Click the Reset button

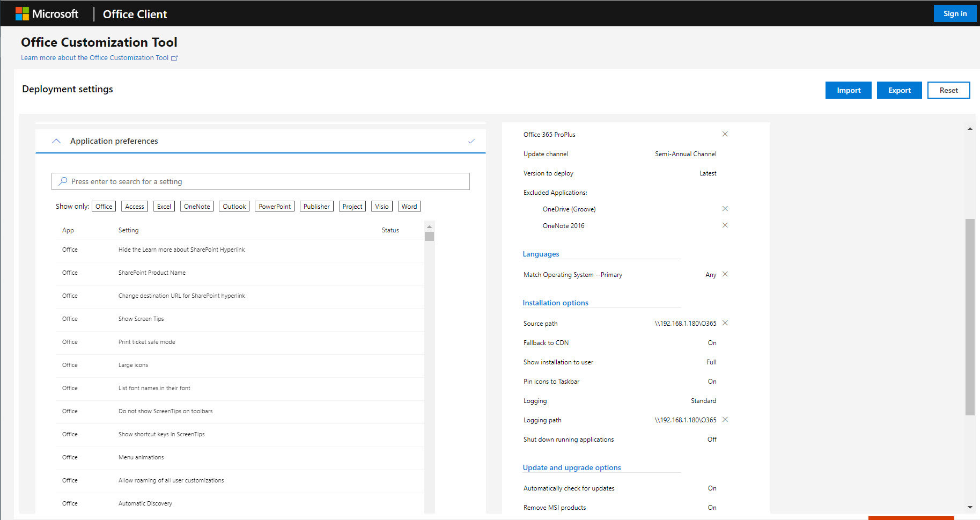tap(949, 90)
